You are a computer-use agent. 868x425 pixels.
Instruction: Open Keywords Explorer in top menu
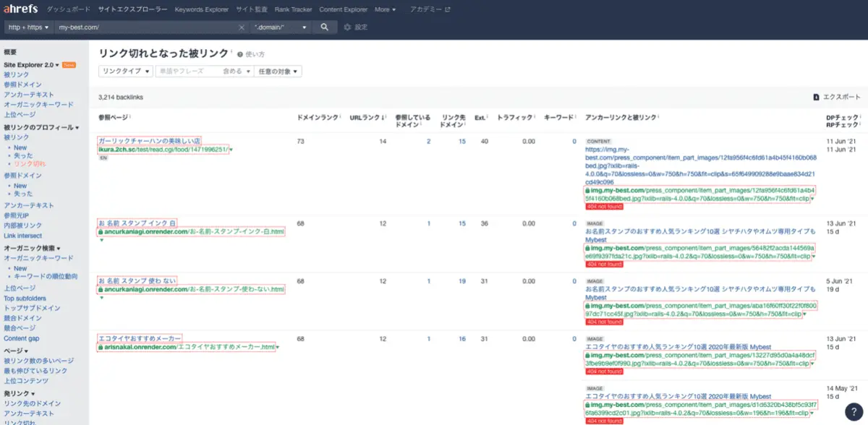[201, 9]
